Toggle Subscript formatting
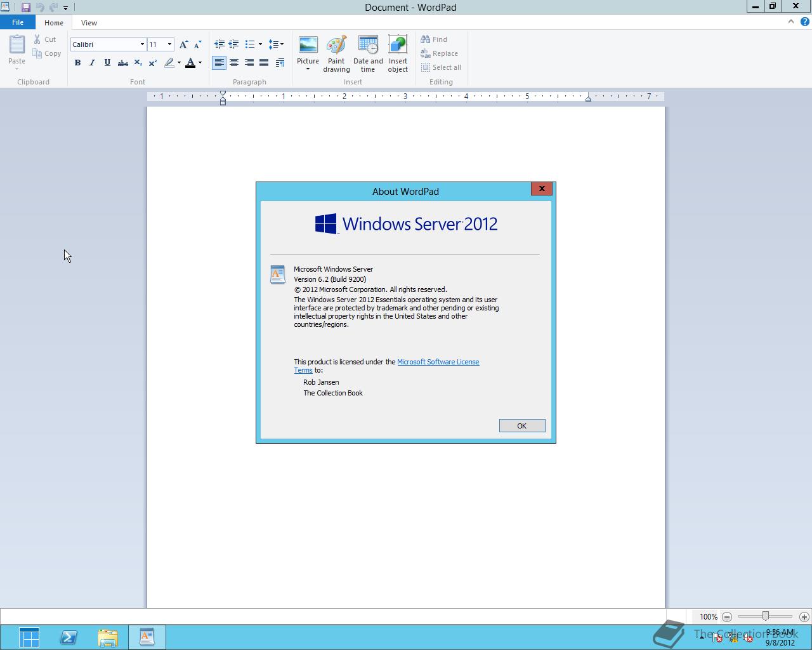The width and height of the screenshot is (812, 650). point(138,63)
